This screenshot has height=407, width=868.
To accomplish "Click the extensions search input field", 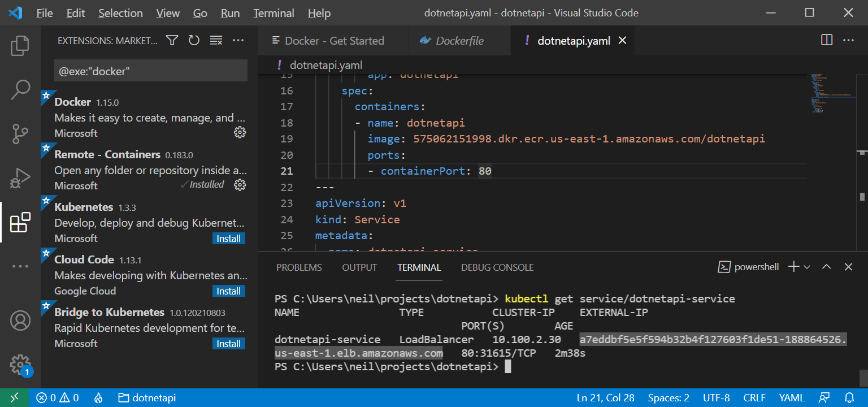I will pos(150,71).
